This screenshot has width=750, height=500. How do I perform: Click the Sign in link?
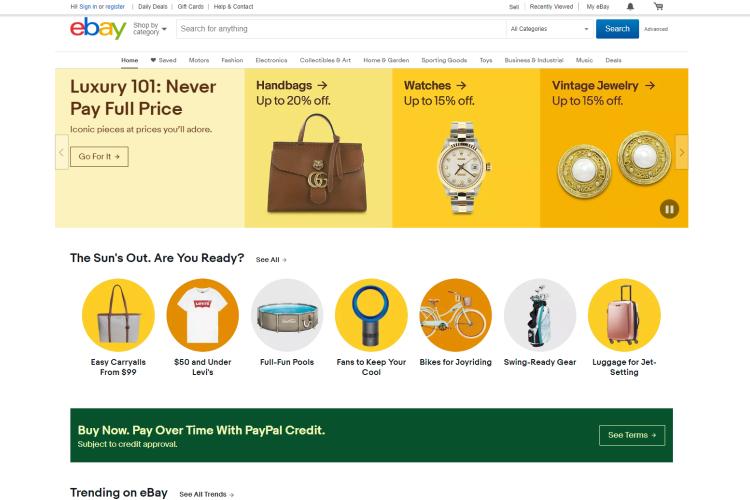[x=88, y=7]
